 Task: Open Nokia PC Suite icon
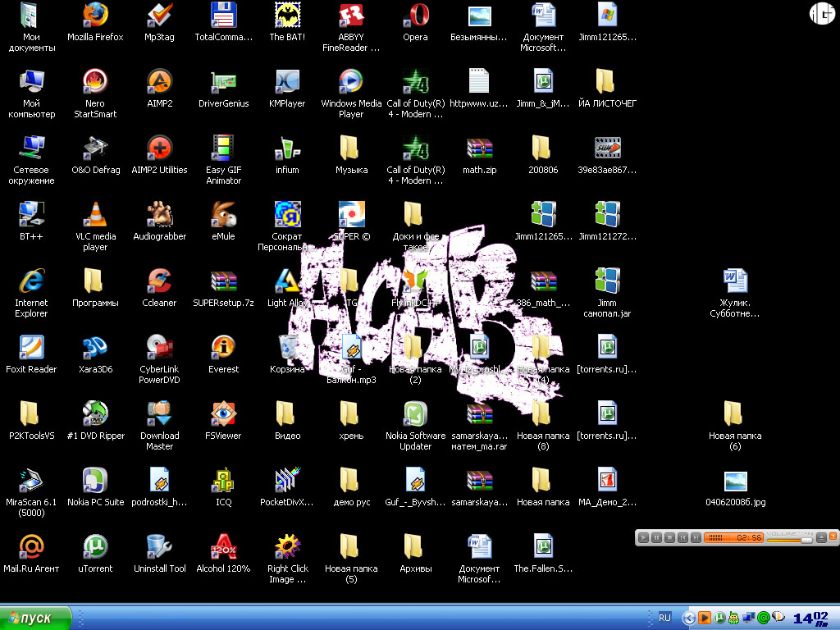click(95, 487)
